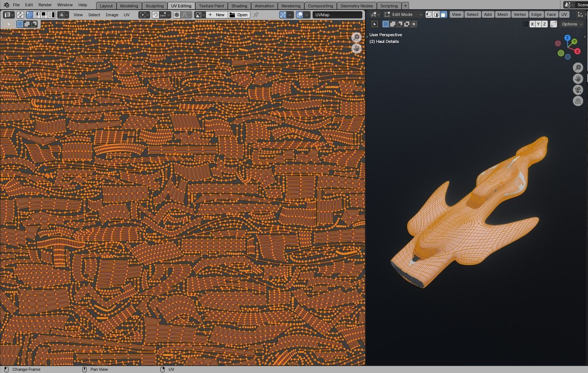Expand the 3D viewport sidebar arrow
Viewport: 588px width, 373px height.
click(585, 37)
